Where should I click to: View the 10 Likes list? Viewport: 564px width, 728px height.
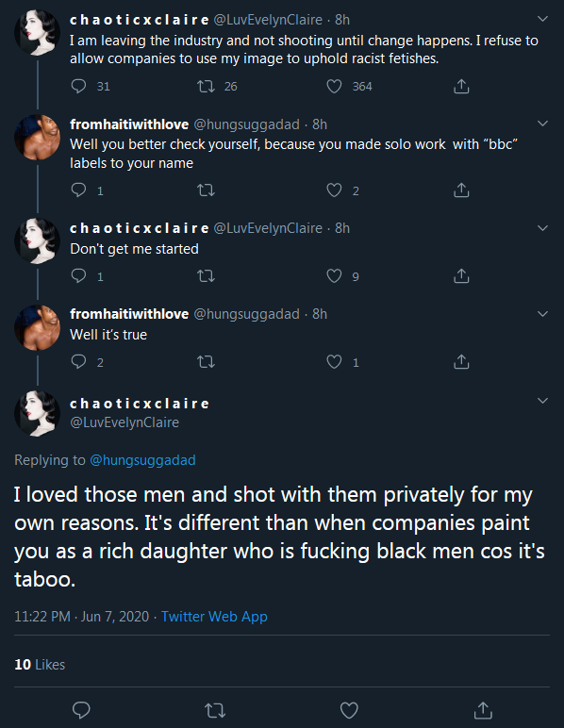(40, 665)
